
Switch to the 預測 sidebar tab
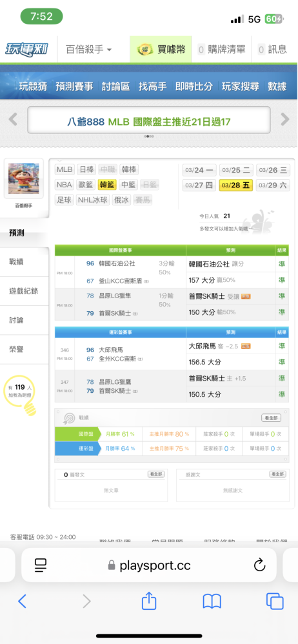tap(25, 233)
